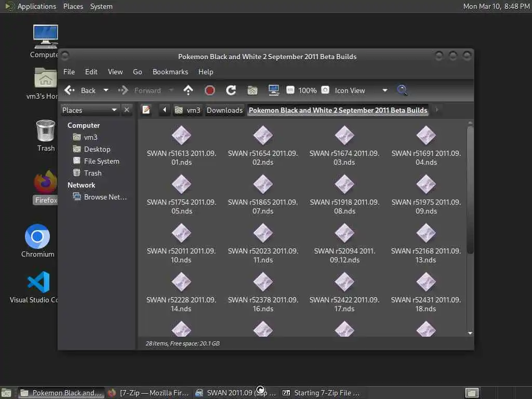Open the Bookmarks menu
Image resolution: width=532 pixels, height=399 pixels.
coord(170,72)
